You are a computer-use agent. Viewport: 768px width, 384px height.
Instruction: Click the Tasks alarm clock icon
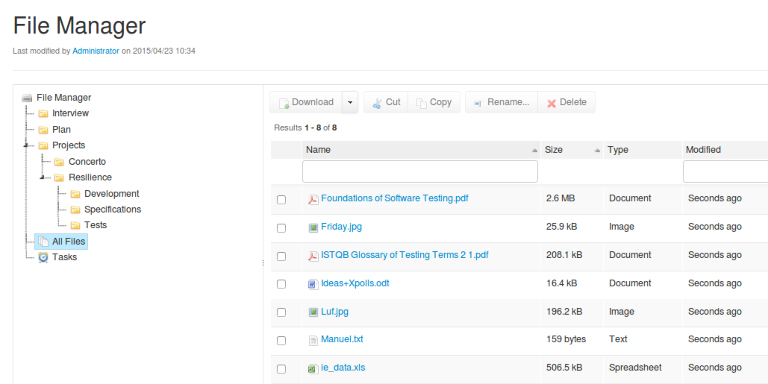[43, 257]
